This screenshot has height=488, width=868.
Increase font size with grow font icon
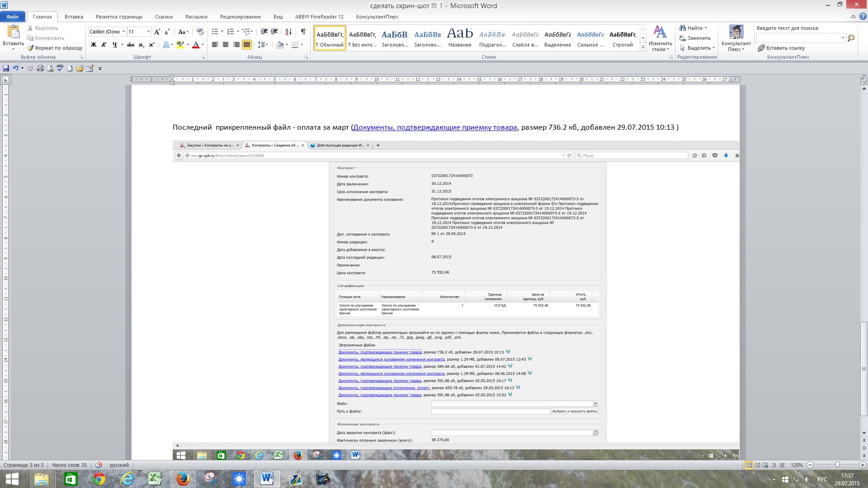(x=157, y=32)
